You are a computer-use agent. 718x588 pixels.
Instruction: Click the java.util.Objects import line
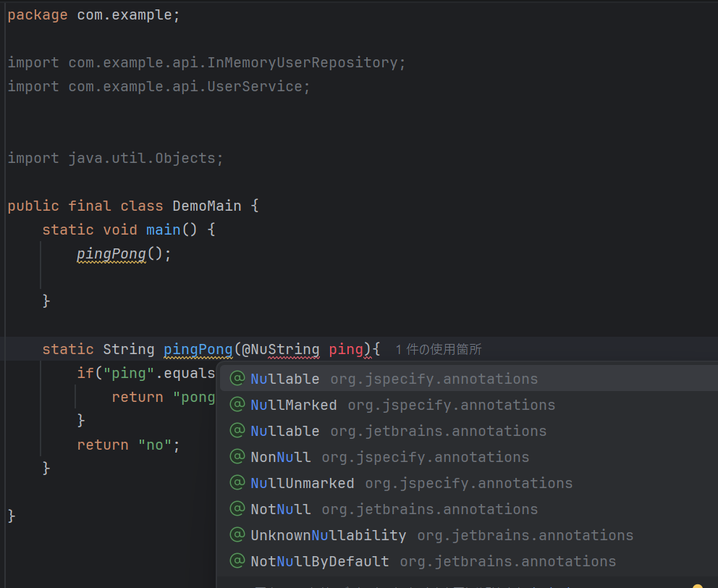tap(115, 158)
